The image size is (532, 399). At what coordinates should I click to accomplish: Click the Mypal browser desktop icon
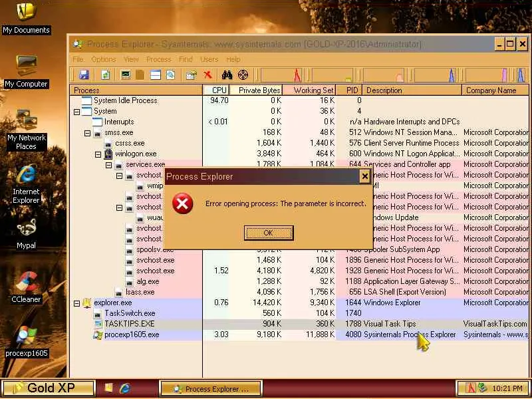26,234
